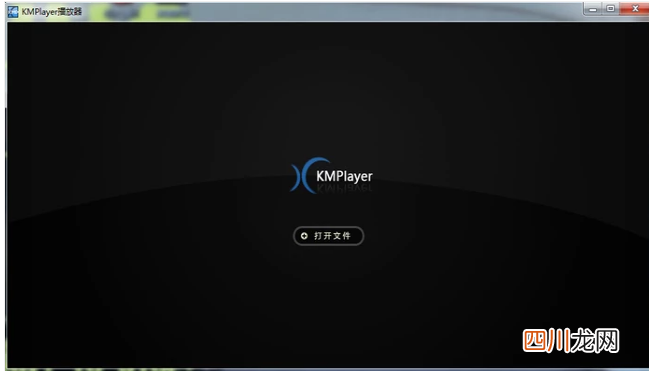Image resolution: width=649 pixels, height=371 pixels.
Task: Click the KMPlayer logo in center
Action: point(331,176)
